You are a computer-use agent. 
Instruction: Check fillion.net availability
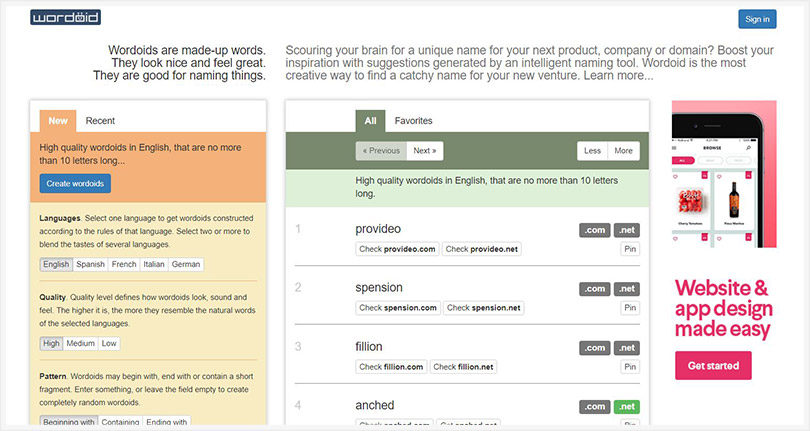463,367
